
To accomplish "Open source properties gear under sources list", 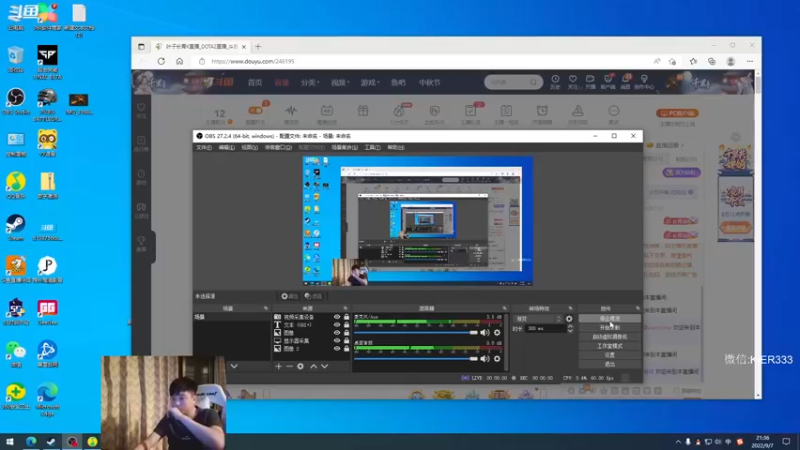I will 301,366.
